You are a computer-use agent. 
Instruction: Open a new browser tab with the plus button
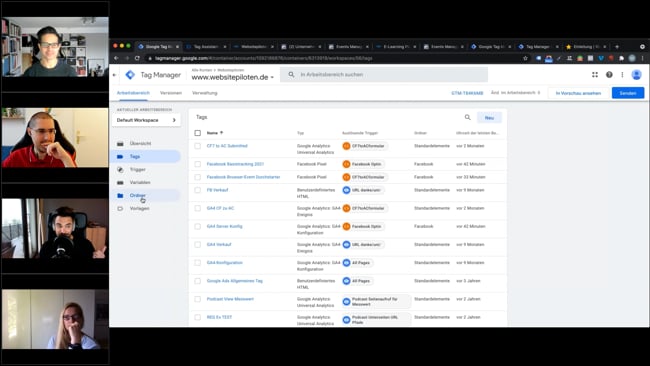tap(617, 46)
